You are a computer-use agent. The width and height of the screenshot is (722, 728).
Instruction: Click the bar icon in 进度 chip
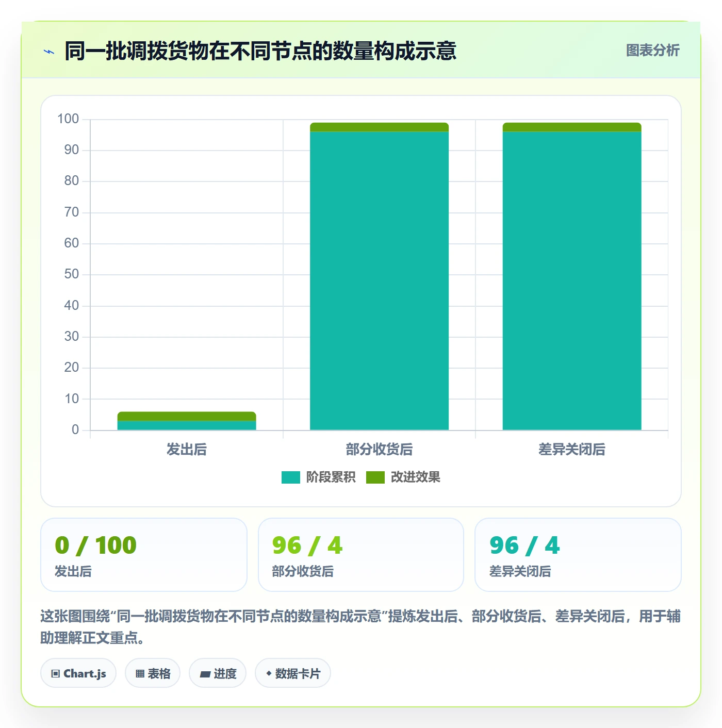click(x=205, y=674)
